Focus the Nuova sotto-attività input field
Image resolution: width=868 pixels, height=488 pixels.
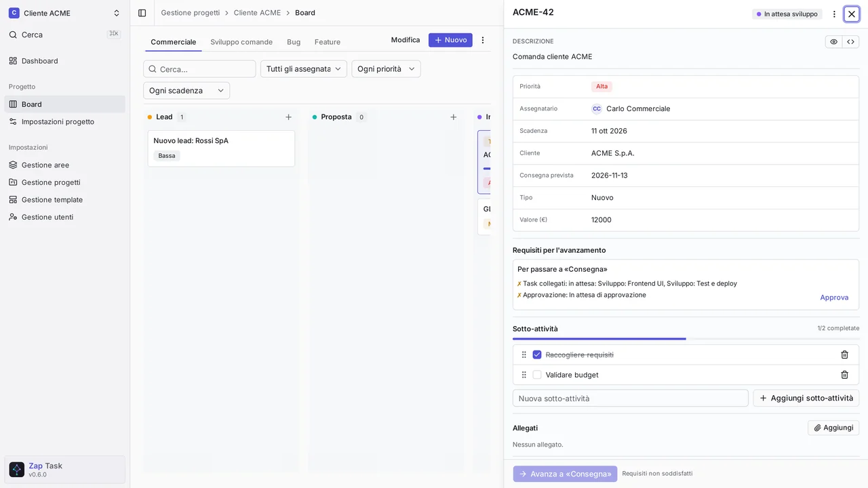point(631,399)
